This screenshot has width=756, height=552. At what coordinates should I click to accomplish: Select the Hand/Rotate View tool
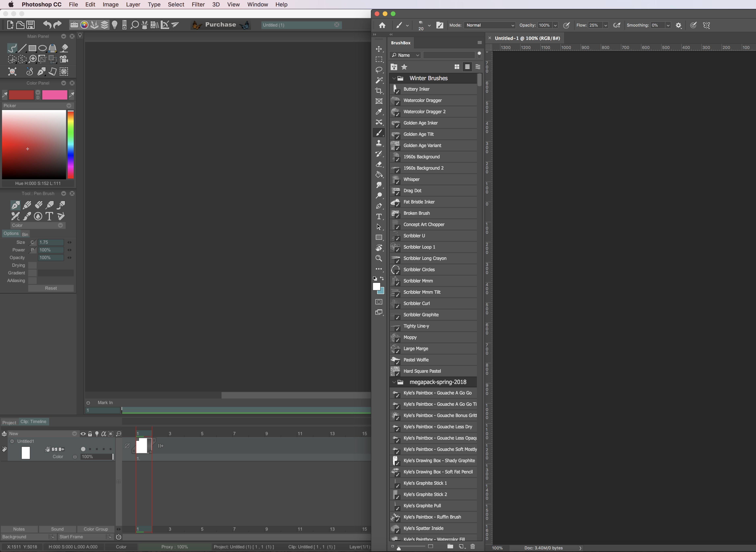coord(379,248)
